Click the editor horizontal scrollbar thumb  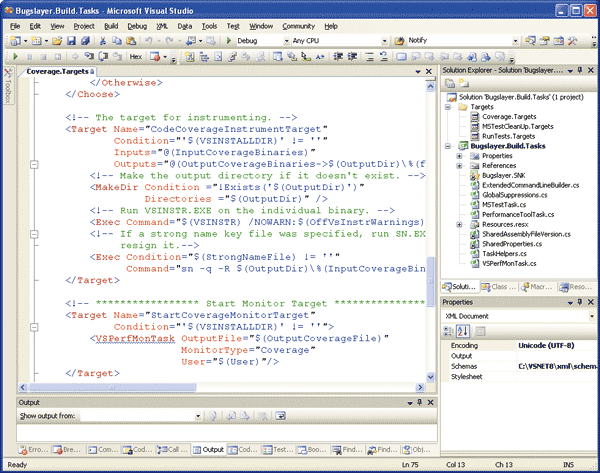point(112,387)
